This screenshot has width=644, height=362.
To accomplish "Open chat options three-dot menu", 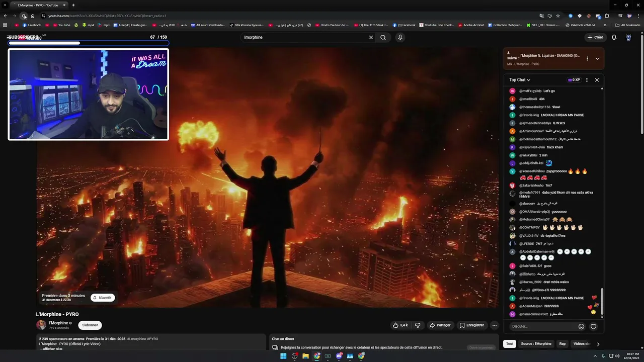I will click(587, 80).
